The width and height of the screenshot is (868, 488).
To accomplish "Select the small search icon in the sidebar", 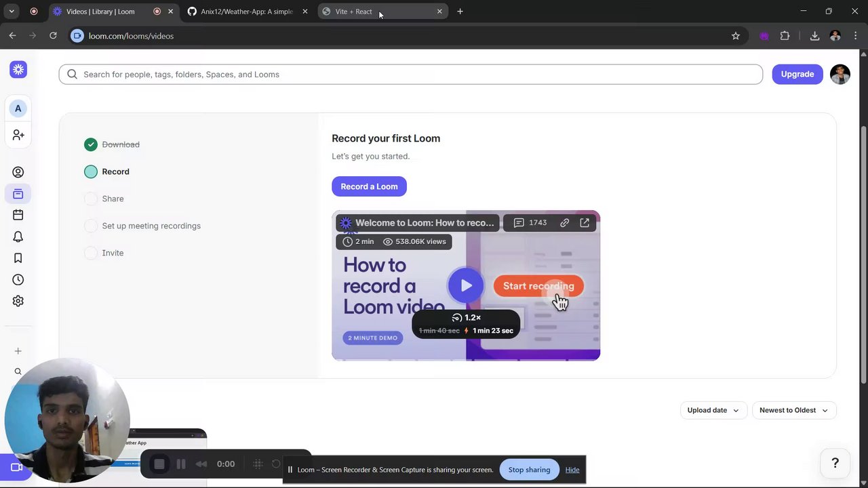I will (18, 371).
